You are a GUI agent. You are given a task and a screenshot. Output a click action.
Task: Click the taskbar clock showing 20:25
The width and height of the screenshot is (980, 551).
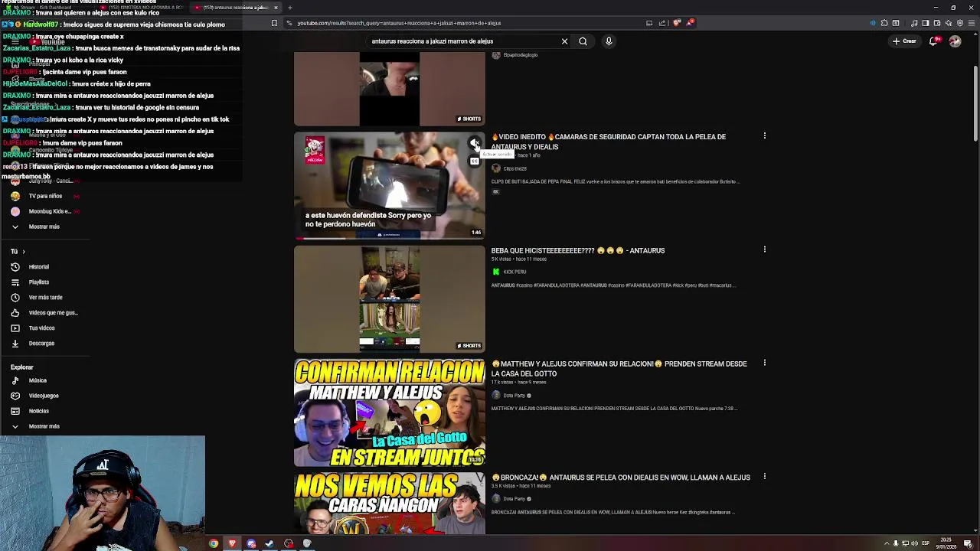pyautogui.click(x=946, y=543)
